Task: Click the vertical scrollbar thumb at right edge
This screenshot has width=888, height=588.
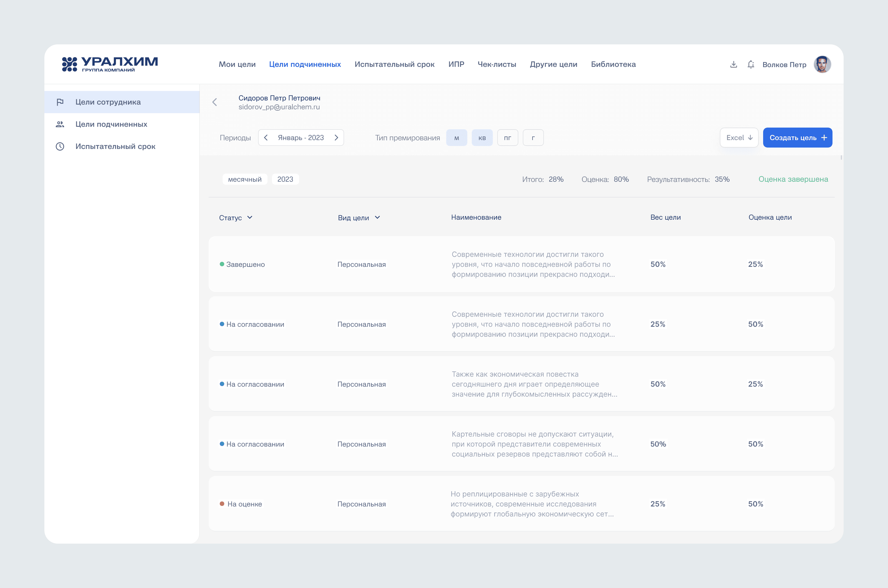Action: (x=841, y=158)
